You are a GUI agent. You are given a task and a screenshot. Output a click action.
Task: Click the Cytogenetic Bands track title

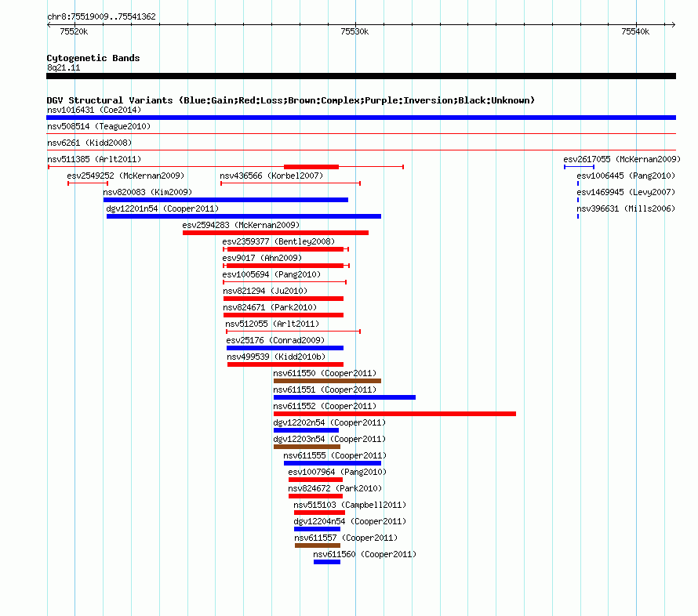[x=93, y=58]
